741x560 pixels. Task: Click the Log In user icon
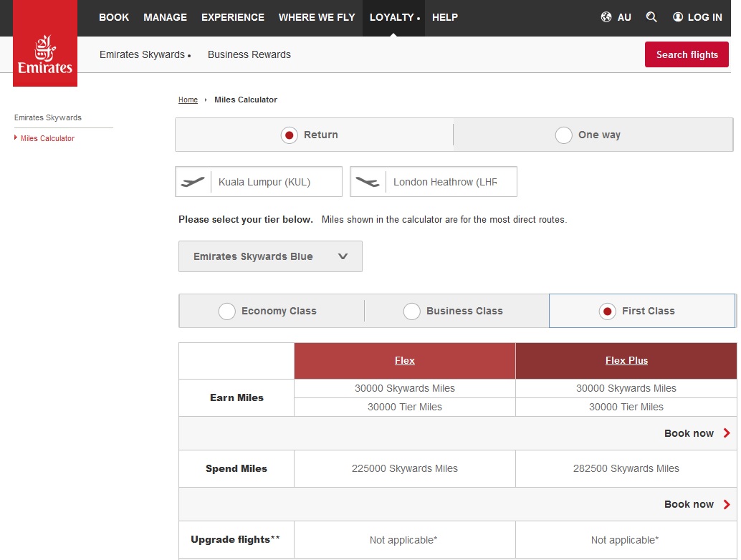click(678, 17)
